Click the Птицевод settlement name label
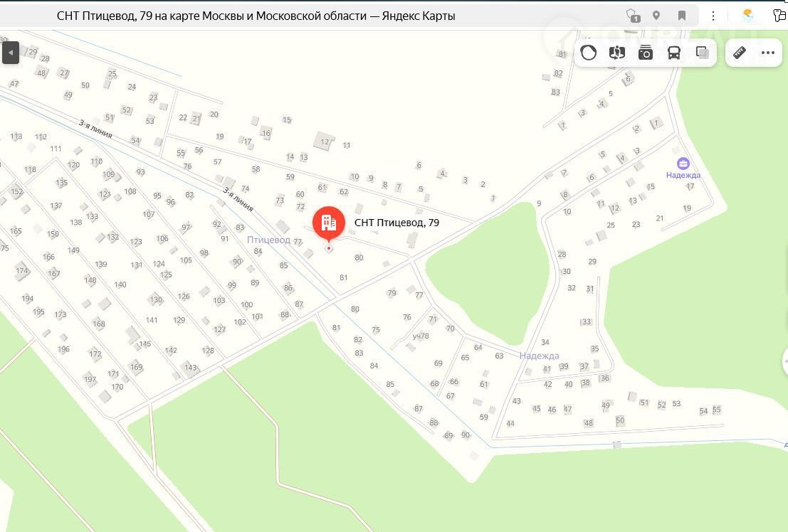This screenshot has width=788, height=532. tap(268, 240)
